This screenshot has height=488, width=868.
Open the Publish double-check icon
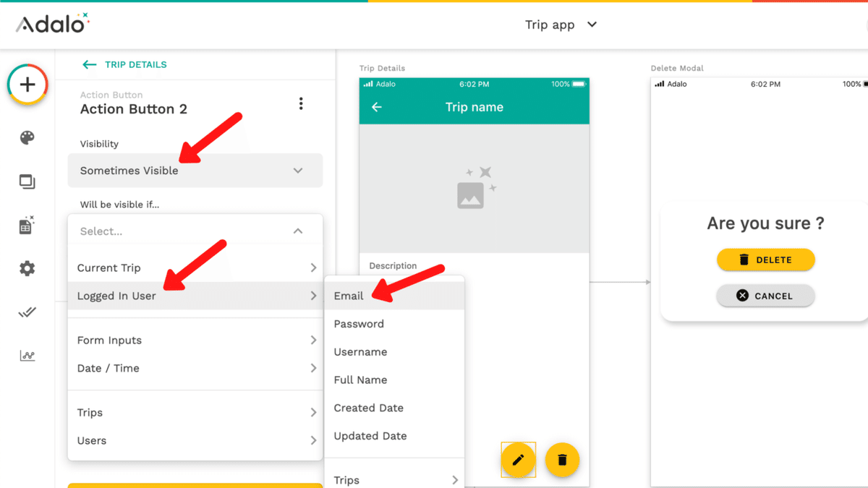pyautogui.click(x=27, y=312)
